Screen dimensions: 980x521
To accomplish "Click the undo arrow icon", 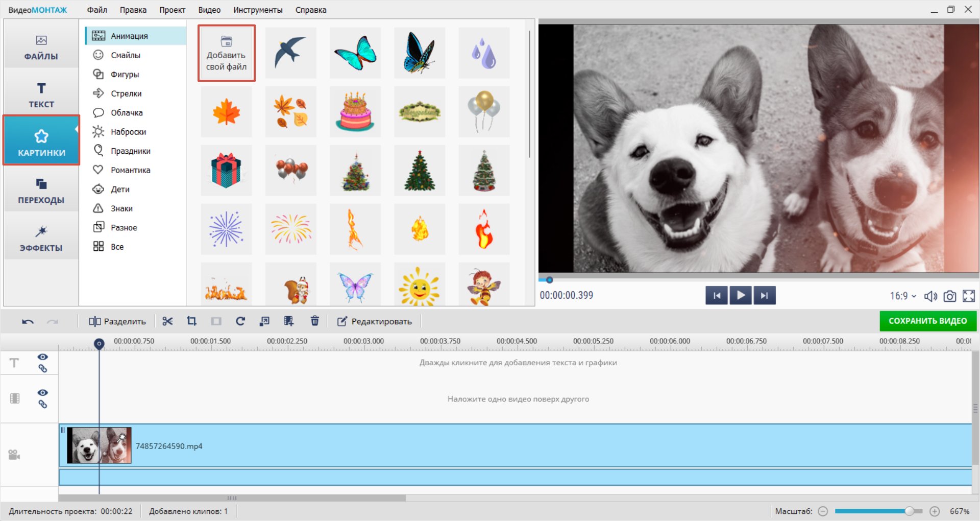I will (x=28, y=321).
